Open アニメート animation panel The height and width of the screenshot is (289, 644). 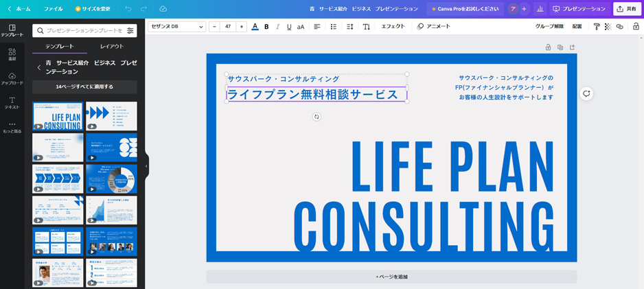434,26
